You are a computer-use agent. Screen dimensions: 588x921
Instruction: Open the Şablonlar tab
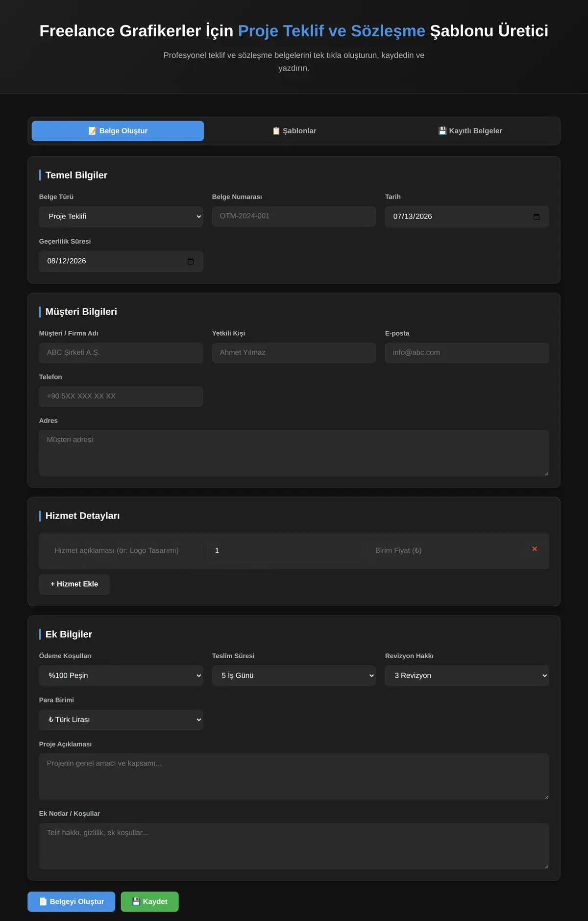pyautogui.click(x=294, y=131)
